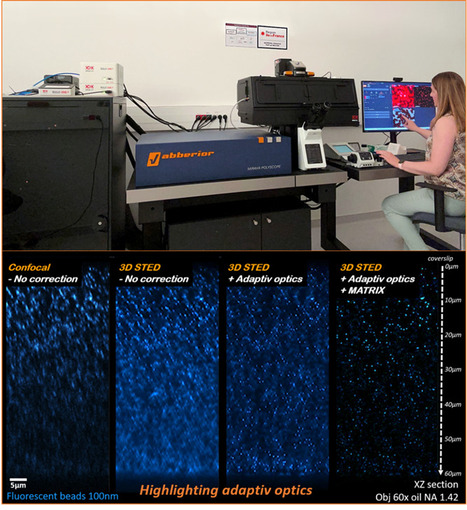Click 'Highlighting adaptiv optics' heading
Image resolution: width=467 pixels, height=510 pixels.
click(x=226, y=490)
